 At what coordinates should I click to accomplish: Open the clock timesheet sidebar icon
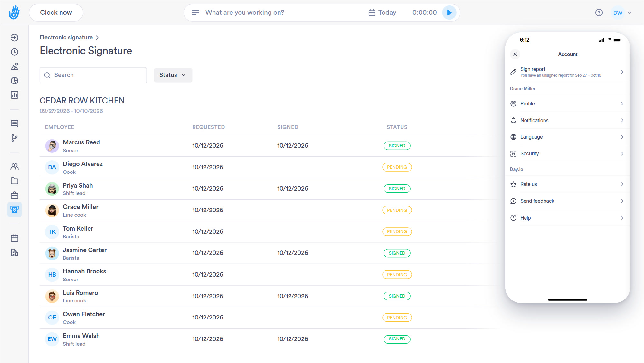tap(14, 52)
